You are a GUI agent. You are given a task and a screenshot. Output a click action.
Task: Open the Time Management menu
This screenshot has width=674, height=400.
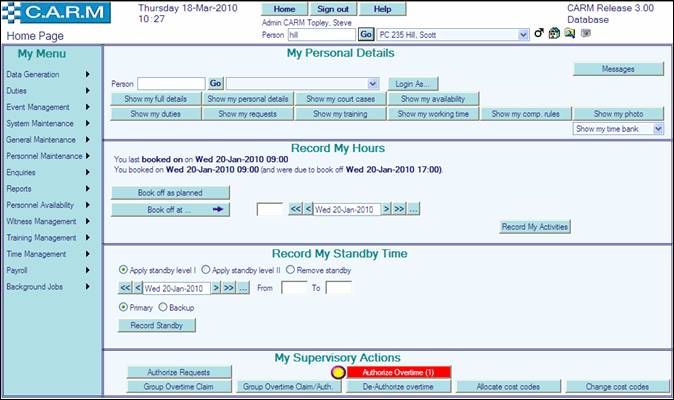tap(50, 254)
